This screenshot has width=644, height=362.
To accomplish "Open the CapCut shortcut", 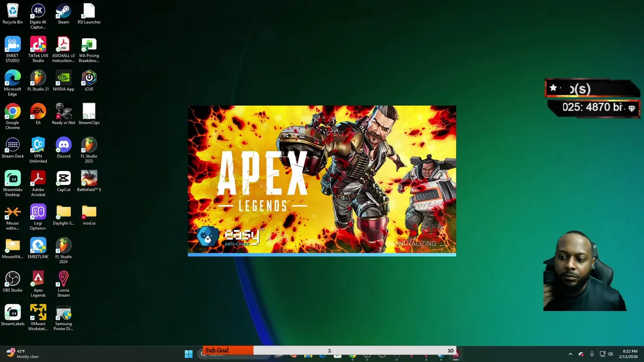I will [x=63, y=182].
